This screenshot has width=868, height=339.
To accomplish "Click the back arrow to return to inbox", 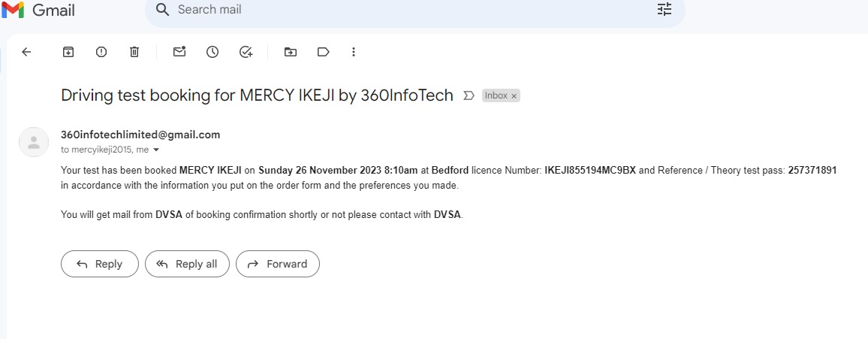I will (x=26, y=52).
